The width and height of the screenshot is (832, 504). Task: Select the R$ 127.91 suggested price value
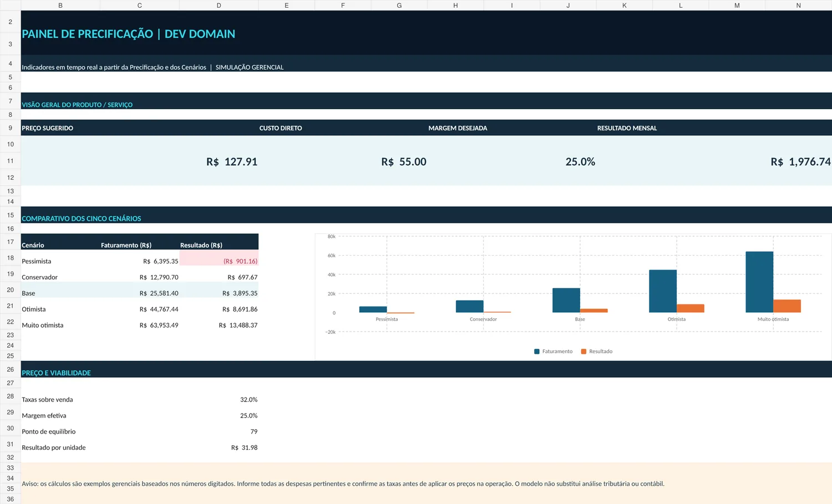click(232, 162)
